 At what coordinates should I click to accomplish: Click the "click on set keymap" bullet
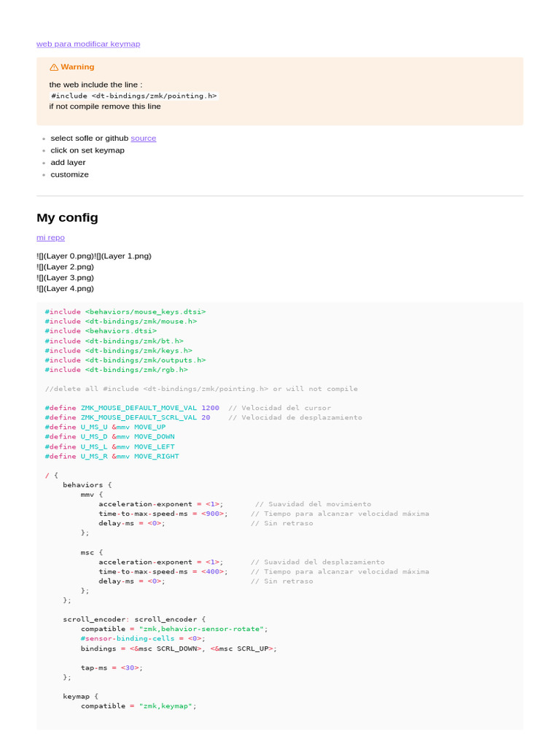(87, 150)
